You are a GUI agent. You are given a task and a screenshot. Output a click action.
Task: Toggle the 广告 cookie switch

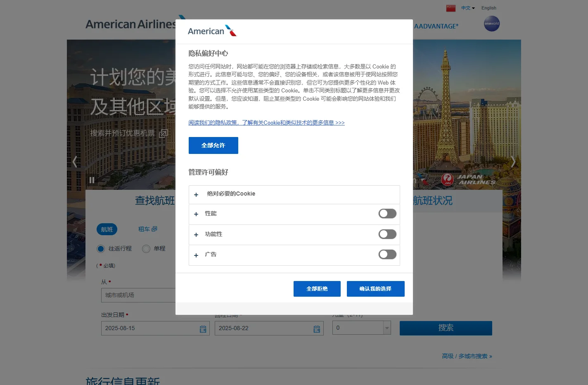pyautogui.click(x=387, y=254)
